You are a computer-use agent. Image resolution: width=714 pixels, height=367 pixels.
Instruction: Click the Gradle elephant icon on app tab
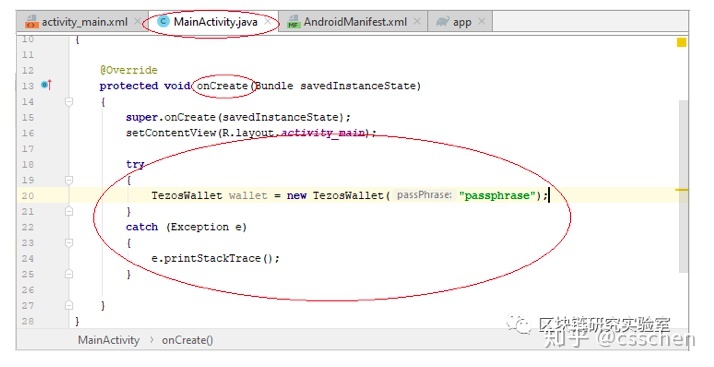(443, 21)
